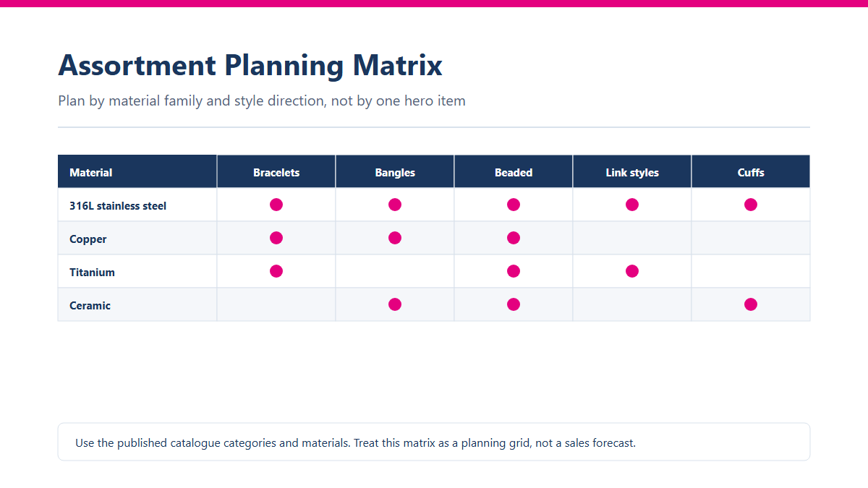The width and height of the screenshot is (868, 488).
Task: Select the planning grid footnote box
Action: pos(434,442)
